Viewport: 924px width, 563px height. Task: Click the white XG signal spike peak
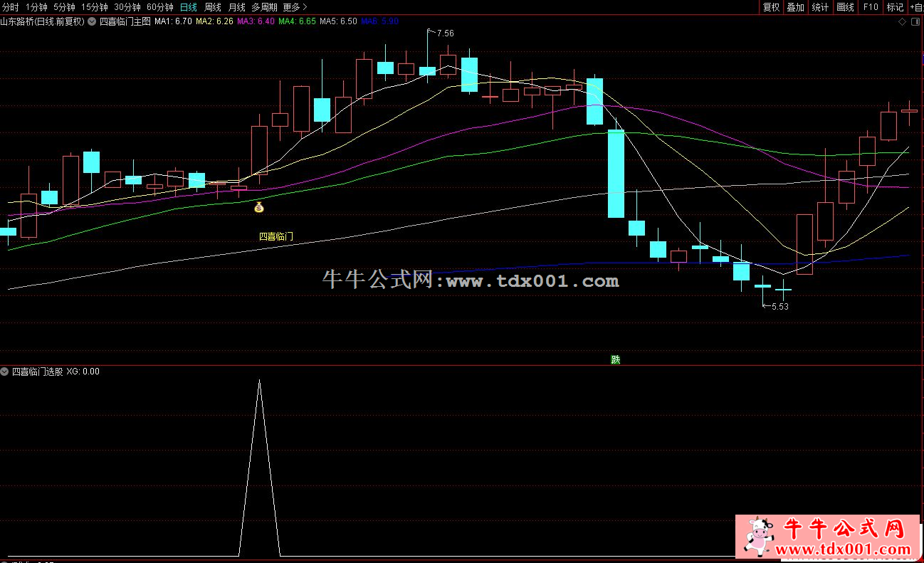(x=259, y=381)
